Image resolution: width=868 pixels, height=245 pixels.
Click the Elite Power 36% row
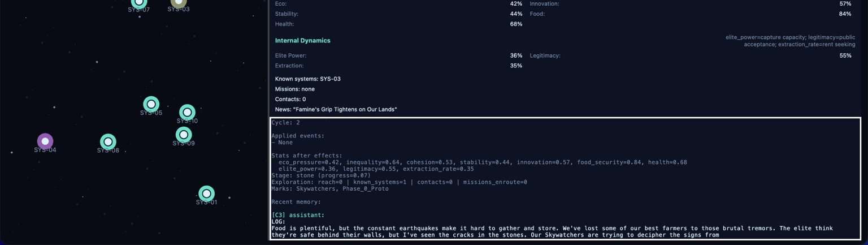pos(398,55)
